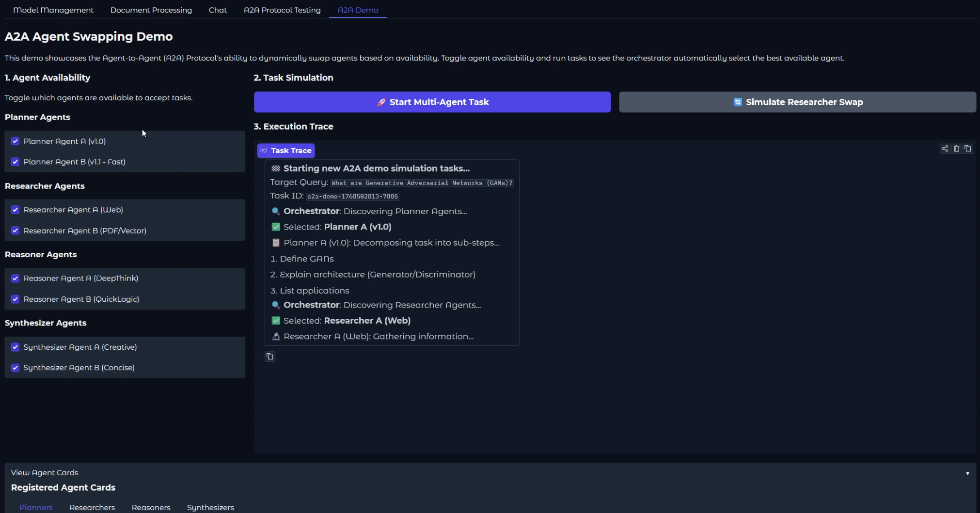The height and width of the screenshot is (513, 980).
Task: Open the Chat tab
Action: [218, 10]
